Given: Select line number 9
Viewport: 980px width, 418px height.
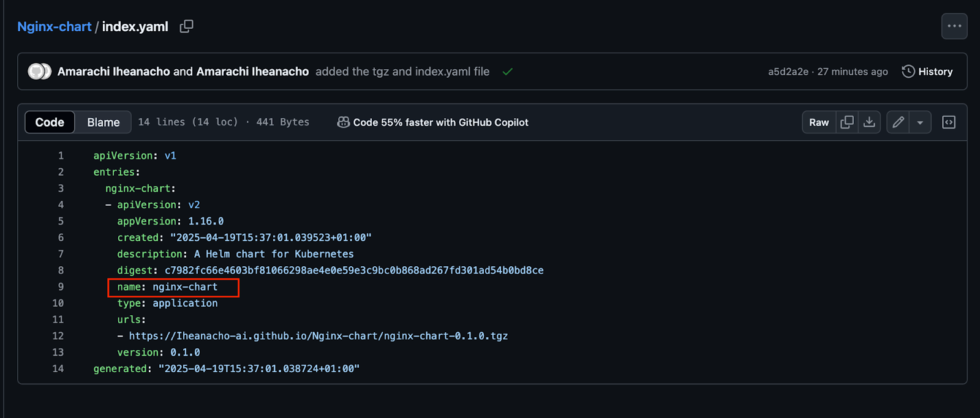Looking at the screenshot, I should 61,286.
